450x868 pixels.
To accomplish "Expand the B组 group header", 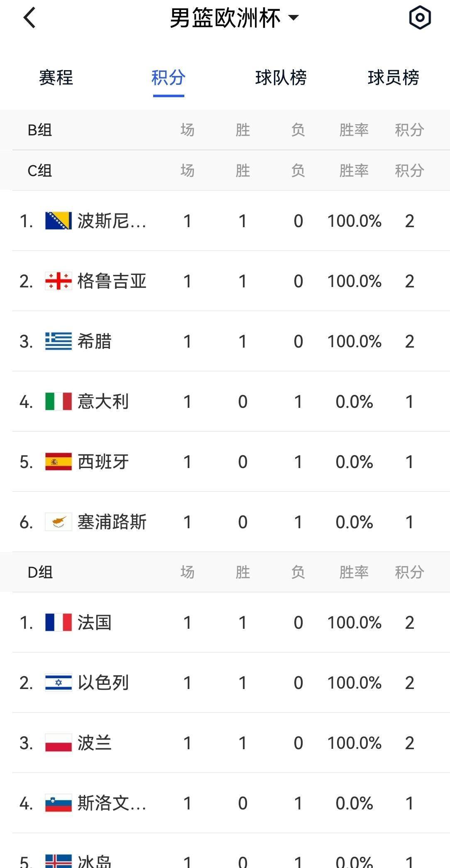I will [x=40, y=130].
